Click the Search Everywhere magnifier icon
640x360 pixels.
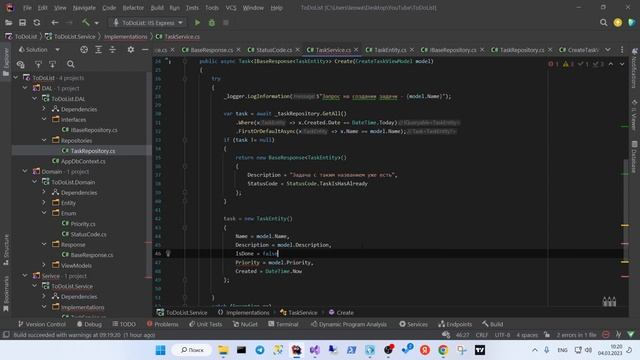click(603, 23)
